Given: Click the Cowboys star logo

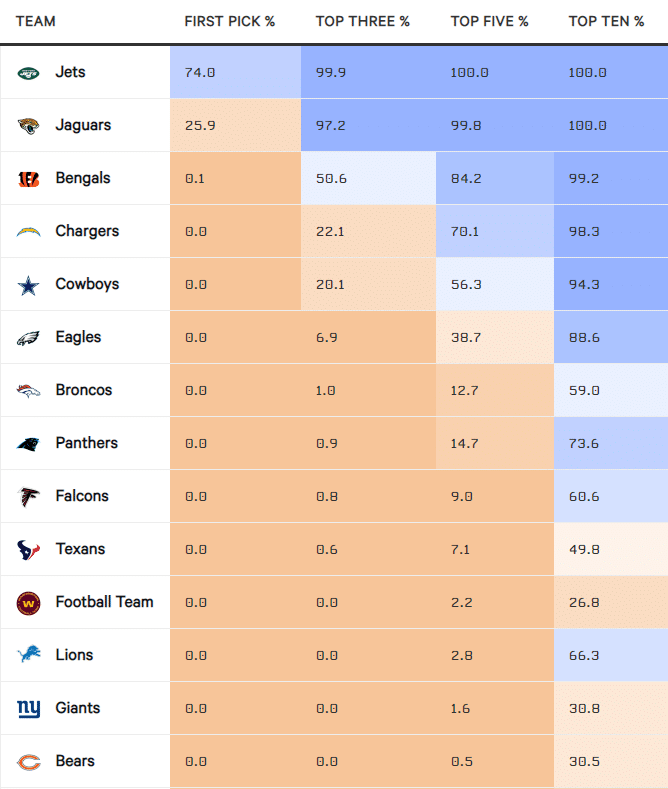Looking at the screenshot, I should [x=28, y=285].
